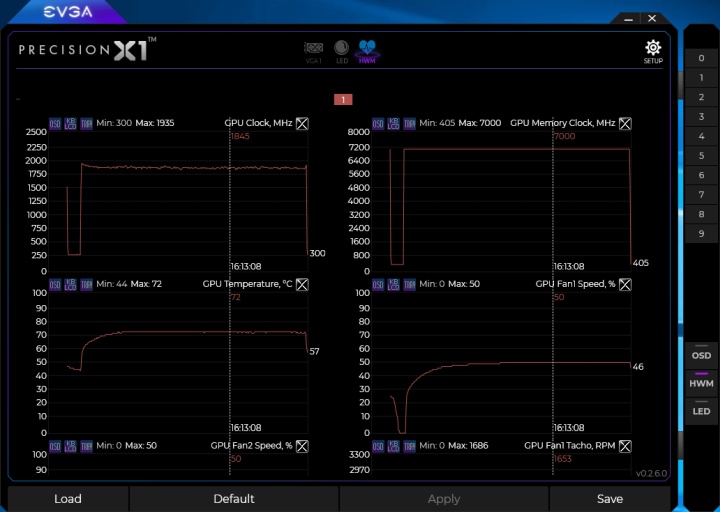Screen dimensions: 720x512
Task: Click the 'Max: 1935' GPU Clock value
Action: pos(155,123)
